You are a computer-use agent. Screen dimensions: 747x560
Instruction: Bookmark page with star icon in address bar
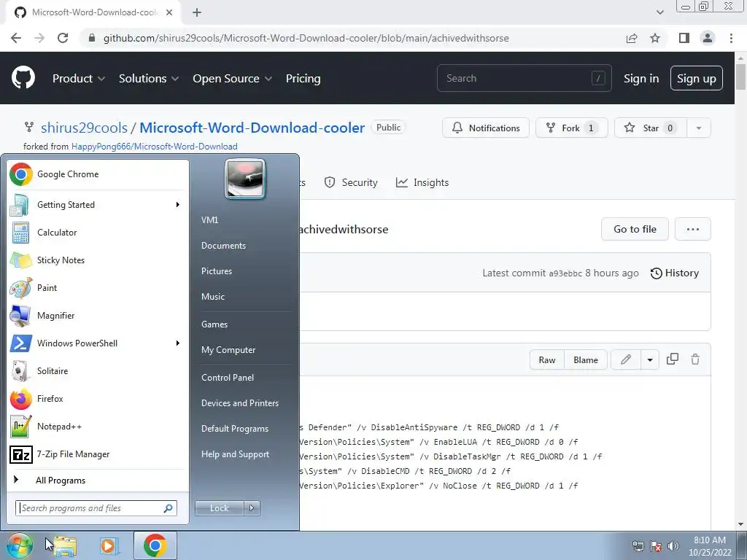[x=655, y=38]
